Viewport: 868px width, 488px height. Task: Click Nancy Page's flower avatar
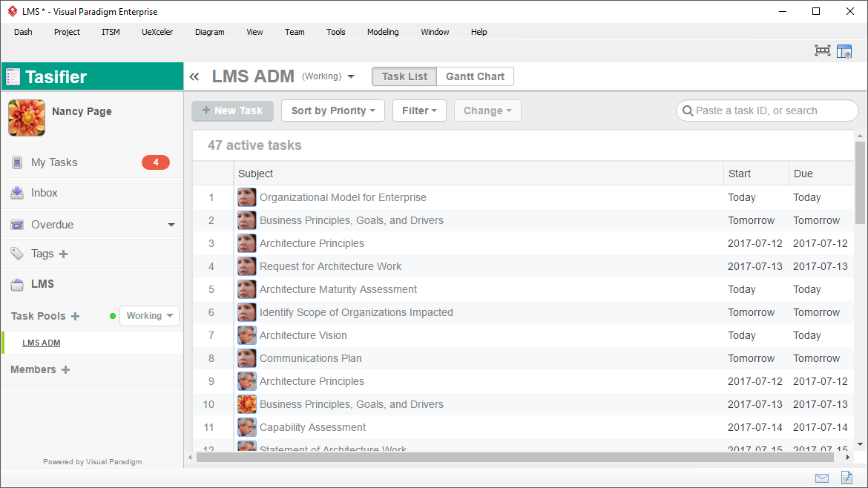(x=27, y=118)
